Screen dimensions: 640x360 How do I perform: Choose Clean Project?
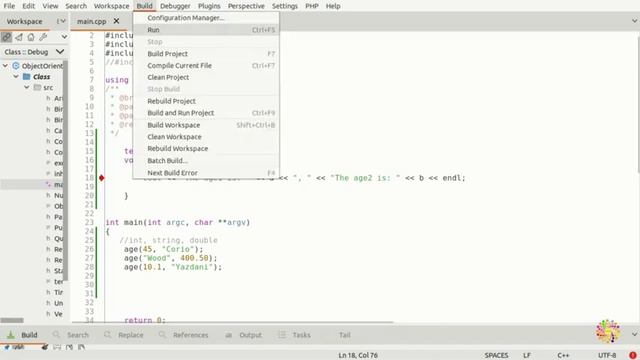click(x=206, y=78)
